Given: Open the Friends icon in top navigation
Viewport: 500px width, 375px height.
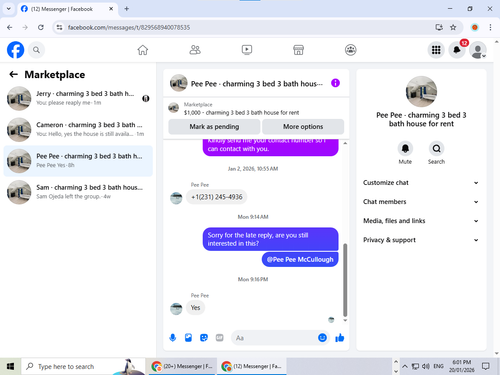Looking at the screenshot, I should (195, 50).
